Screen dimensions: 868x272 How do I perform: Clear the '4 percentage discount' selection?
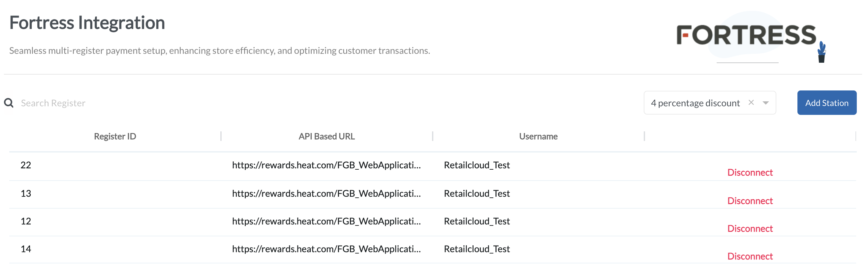[x=751, y=103]
